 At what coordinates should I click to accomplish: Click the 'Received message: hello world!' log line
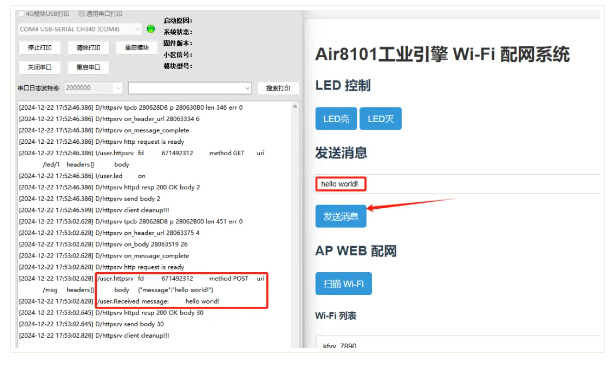coord(158,301)
